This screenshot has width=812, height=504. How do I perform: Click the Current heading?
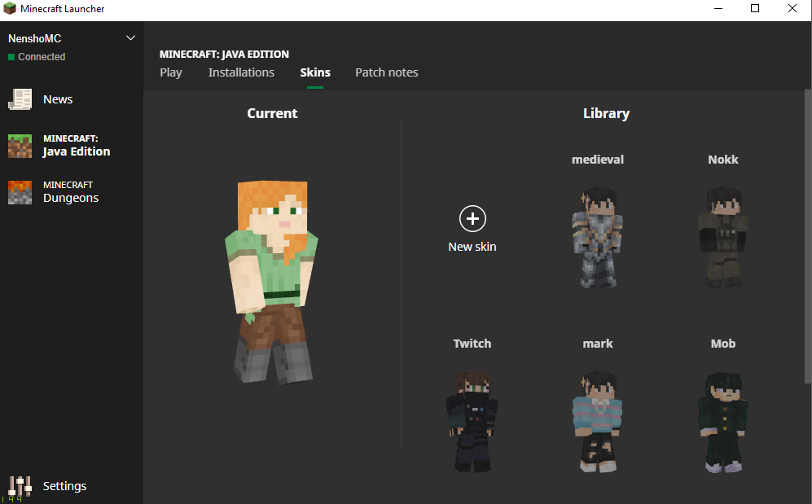point(272,113)
